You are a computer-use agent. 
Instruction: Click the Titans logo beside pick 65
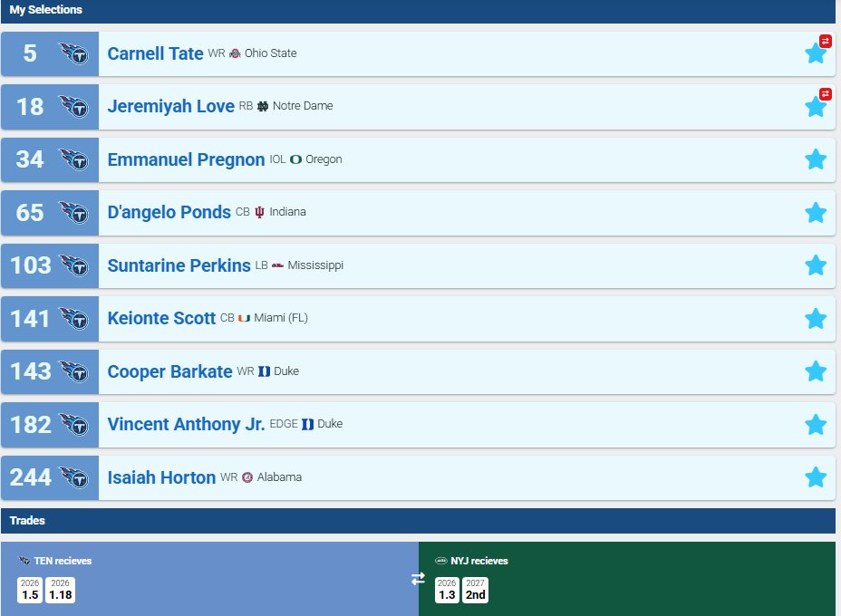click(x=73, y=213)
